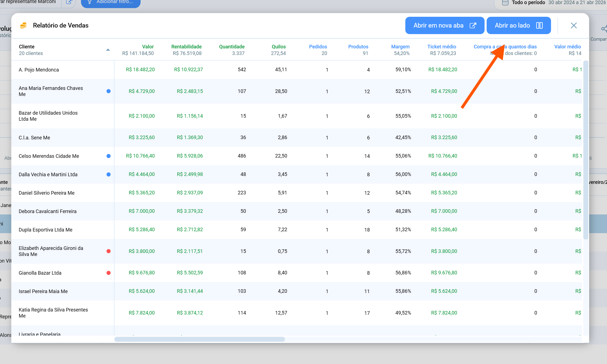Click the external link icon in Abrir em nova aba
This screenshot has height=364, width=607.
(x=473, y=26)
